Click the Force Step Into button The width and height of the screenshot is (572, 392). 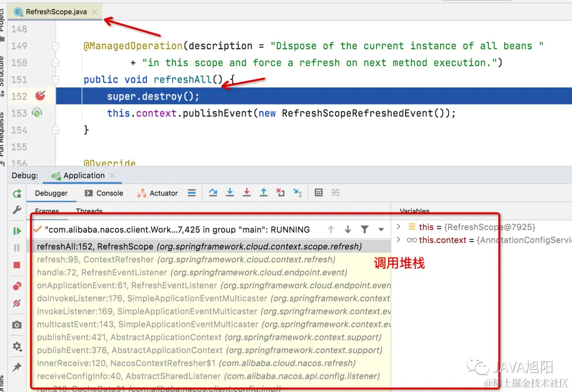(x=247, y=192)
